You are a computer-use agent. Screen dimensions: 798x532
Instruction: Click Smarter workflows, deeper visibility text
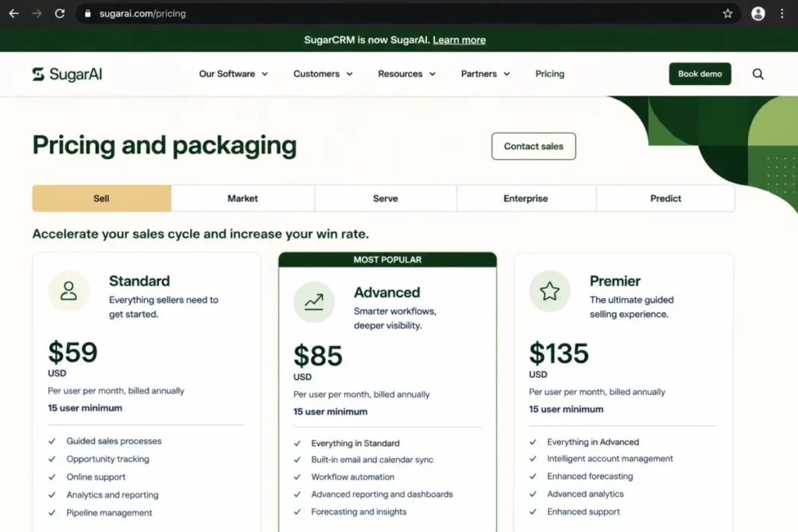tap(395, 319)
